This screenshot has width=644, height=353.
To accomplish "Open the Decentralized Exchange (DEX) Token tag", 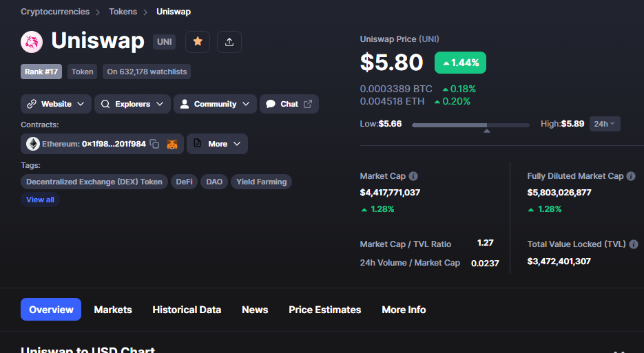I will [x=94, y=182].
